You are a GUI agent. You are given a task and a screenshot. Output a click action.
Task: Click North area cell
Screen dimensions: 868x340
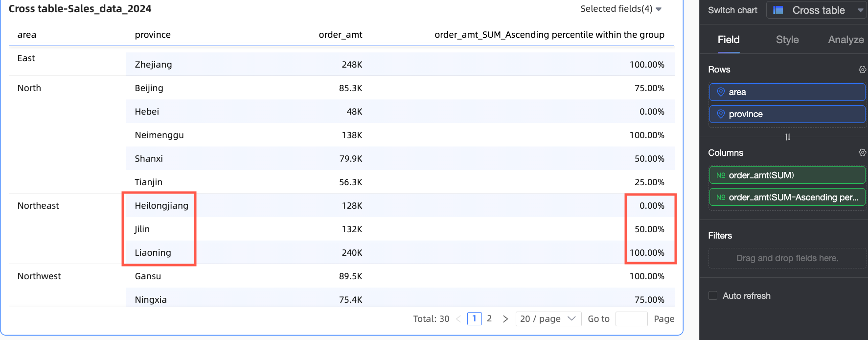point(29,88)
